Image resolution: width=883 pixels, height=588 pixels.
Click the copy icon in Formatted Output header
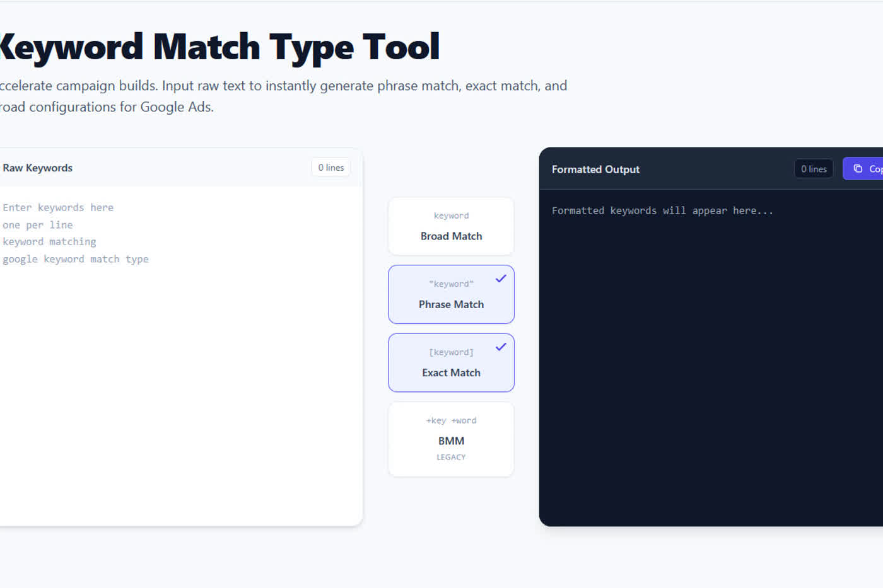[x=858, y=169]
